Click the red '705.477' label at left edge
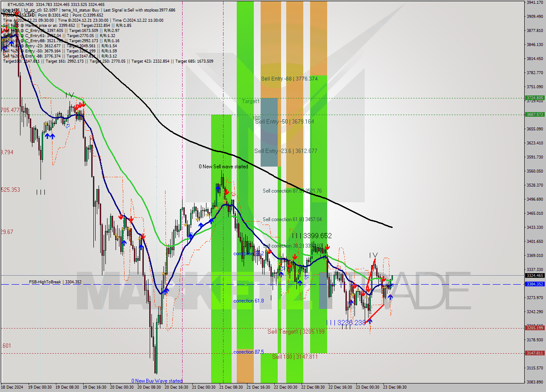Screen dimensions: 546x392 click(x=10, y=110)
